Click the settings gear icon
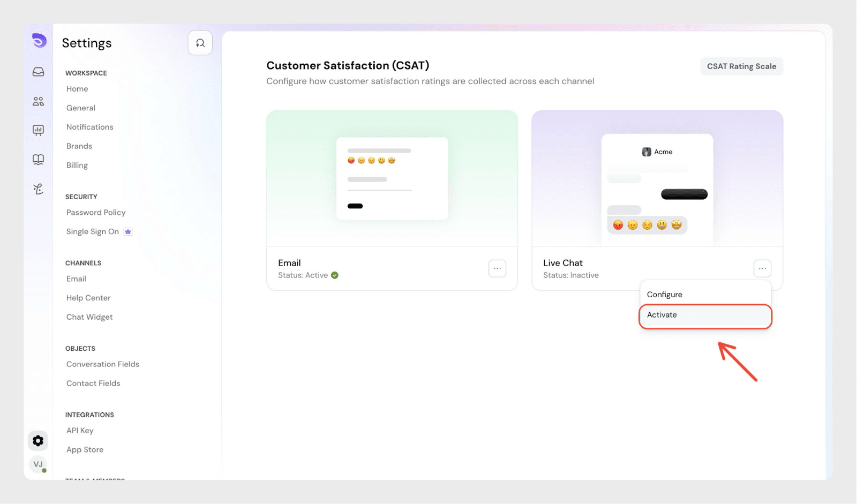 click(x=38, y=441)
